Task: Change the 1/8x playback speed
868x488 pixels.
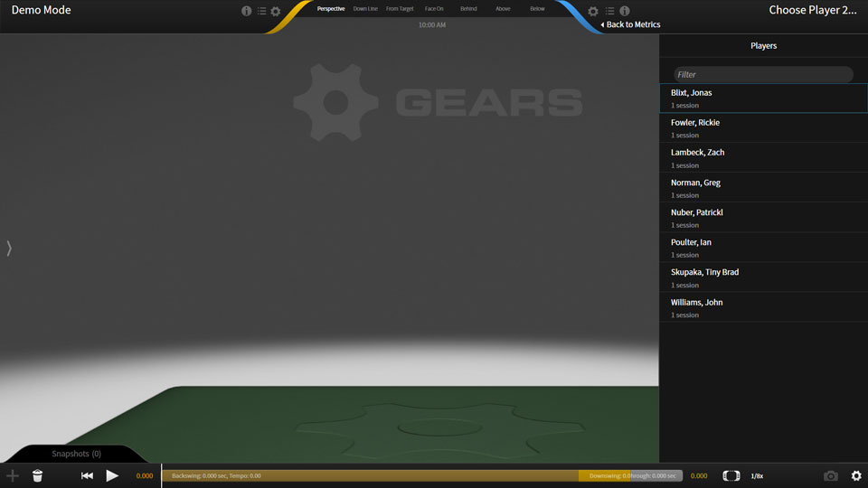Action: click(757, 476)
